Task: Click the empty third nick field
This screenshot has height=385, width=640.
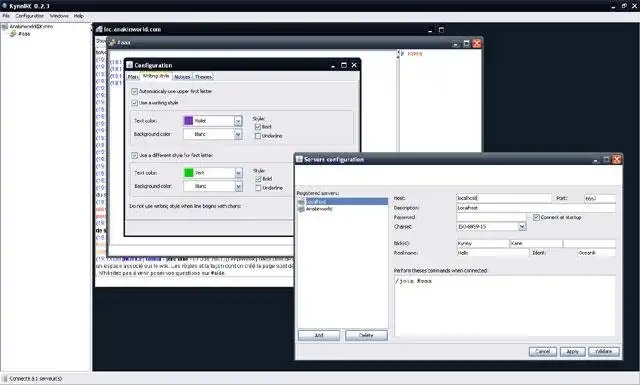Action: coord(589,244)
